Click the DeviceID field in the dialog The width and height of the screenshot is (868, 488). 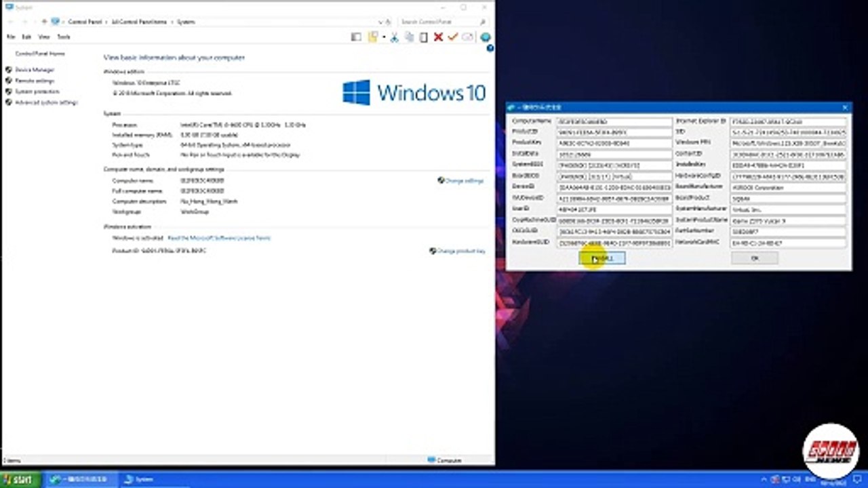(x=614, y=187)
